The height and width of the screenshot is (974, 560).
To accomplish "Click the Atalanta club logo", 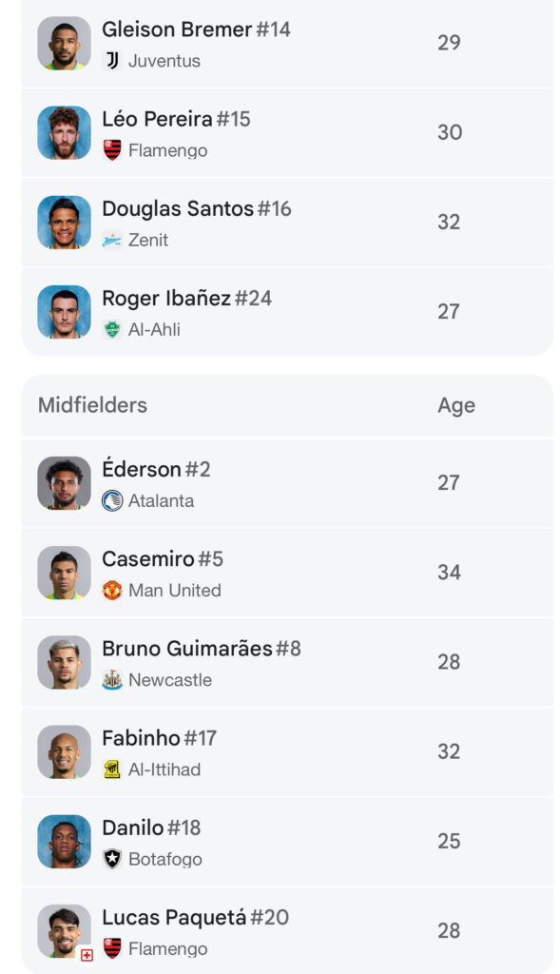I will 112,500.
